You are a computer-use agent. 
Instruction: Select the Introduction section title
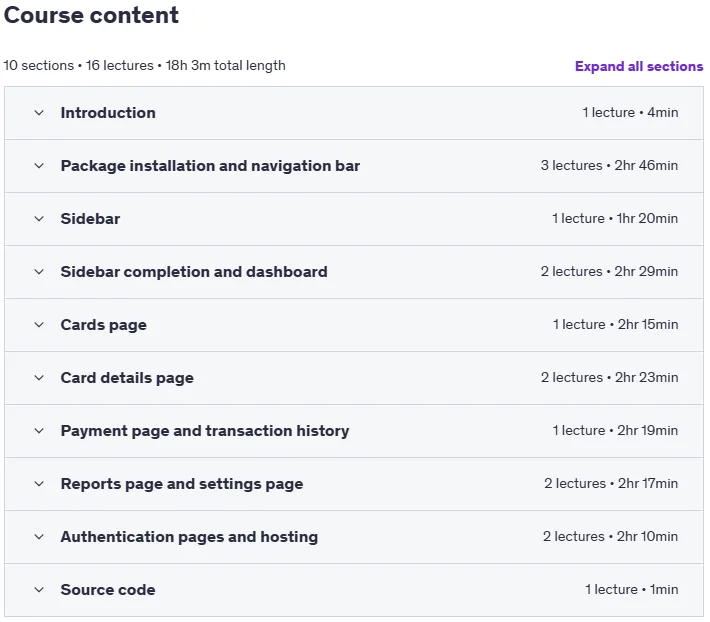pos(108,113)
